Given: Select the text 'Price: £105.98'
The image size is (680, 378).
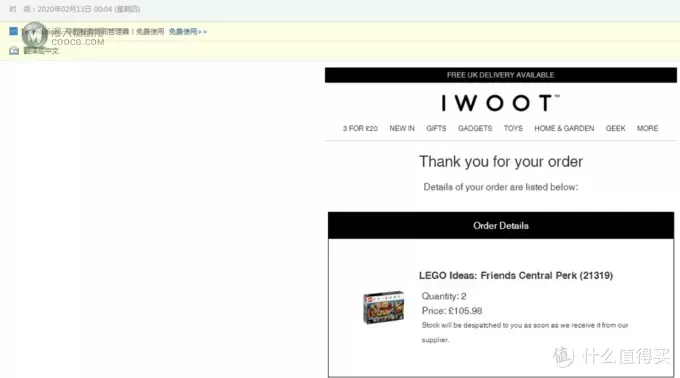Looking at the screenshot, I should (451, 311).
